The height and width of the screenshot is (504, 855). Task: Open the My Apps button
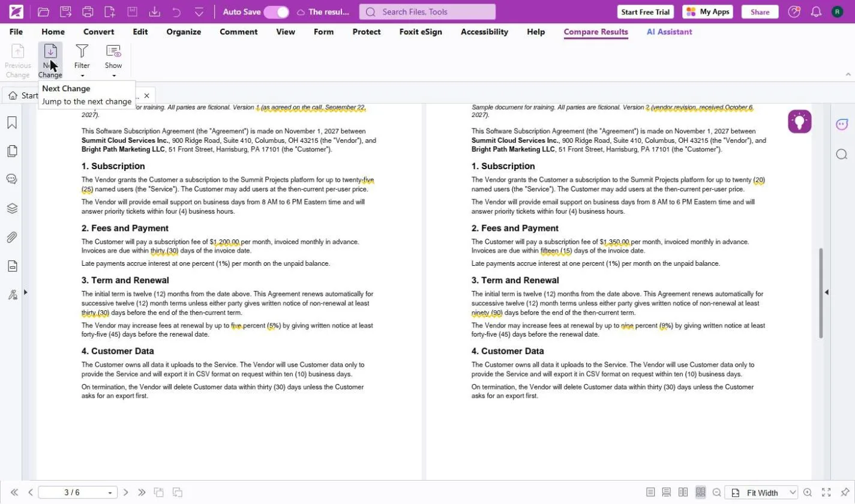click(708, 12)
